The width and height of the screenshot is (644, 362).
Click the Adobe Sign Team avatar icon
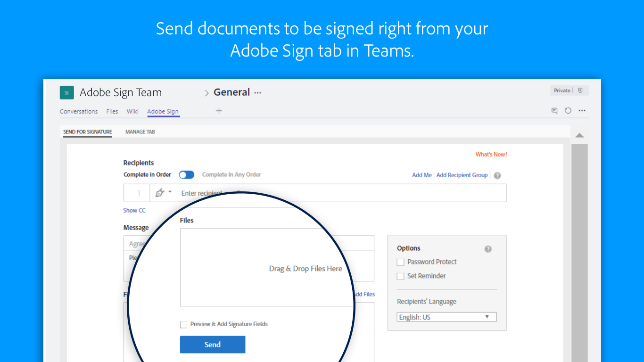[x=66, y=92]
